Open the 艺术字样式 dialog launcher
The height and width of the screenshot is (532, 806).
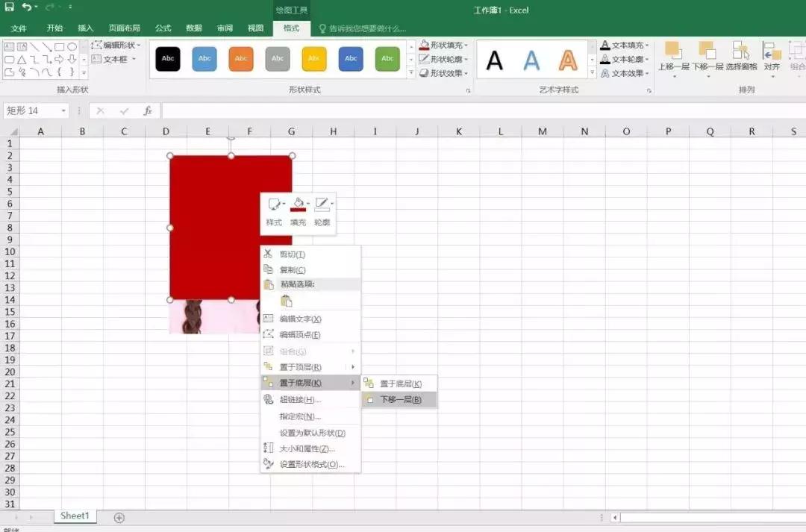[649, 90]
